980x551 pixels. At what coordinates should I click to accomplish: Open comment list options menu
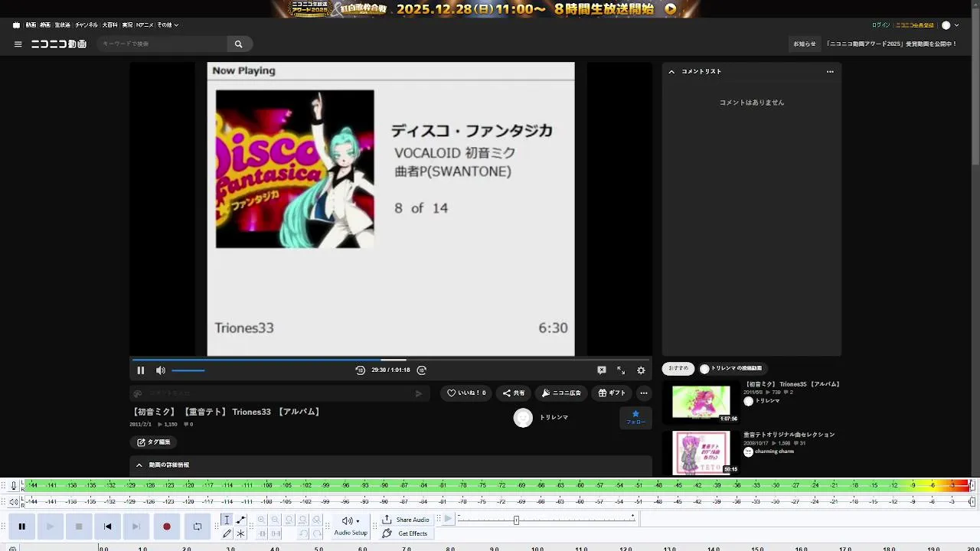click(830, 72)
